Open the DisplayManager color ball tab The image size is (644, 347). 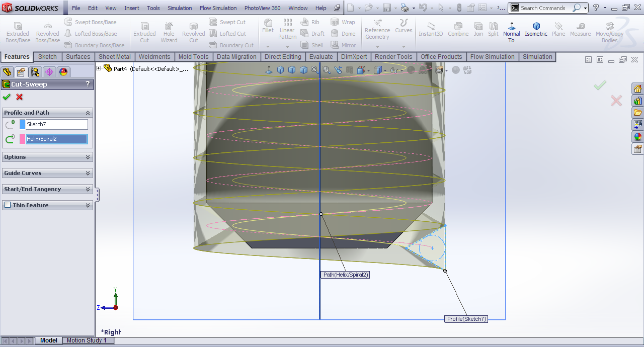click(x=63, y=72)
